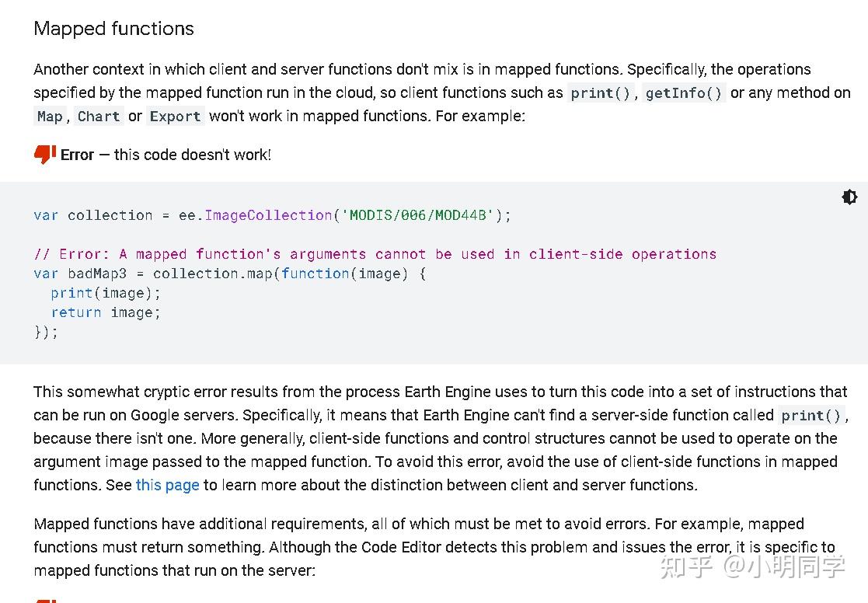The width and height of the screenshot is (868, 603).
Task: Click the Chart code badge
Action: (x=99, y=116)
